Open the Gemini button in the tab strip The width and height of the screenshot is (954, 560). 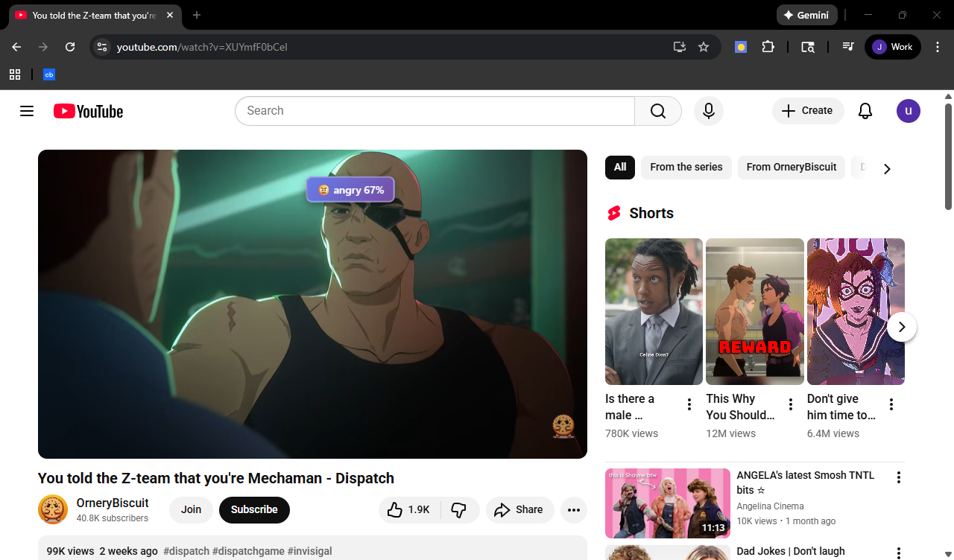[x=806, y=14]
